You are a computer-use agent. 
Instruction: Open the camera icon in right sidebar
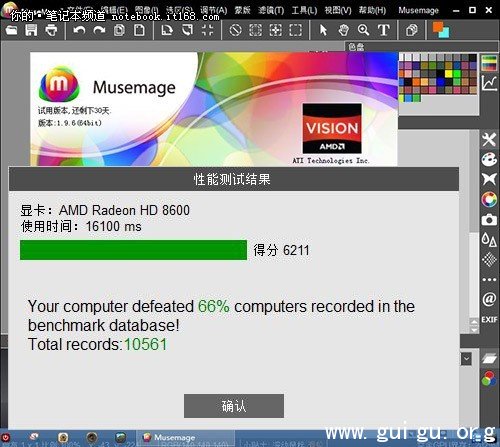[x=489, y=220]
